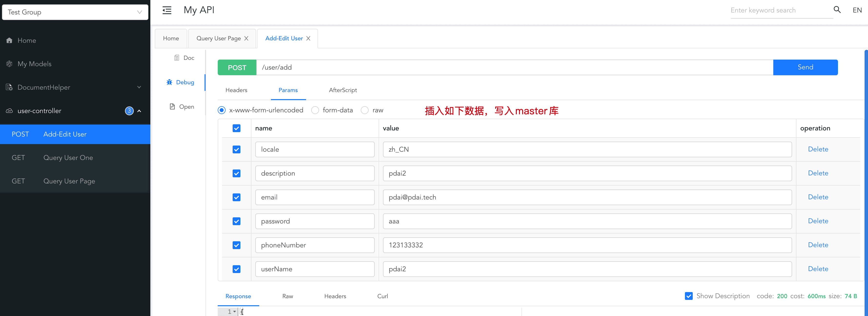Click the Open document icon

(172, 106)
